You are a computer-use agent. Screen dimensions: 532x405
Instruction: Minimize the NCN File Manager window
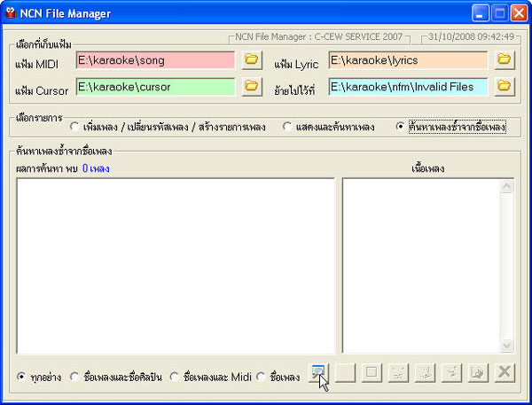click(x=480, y=13)
